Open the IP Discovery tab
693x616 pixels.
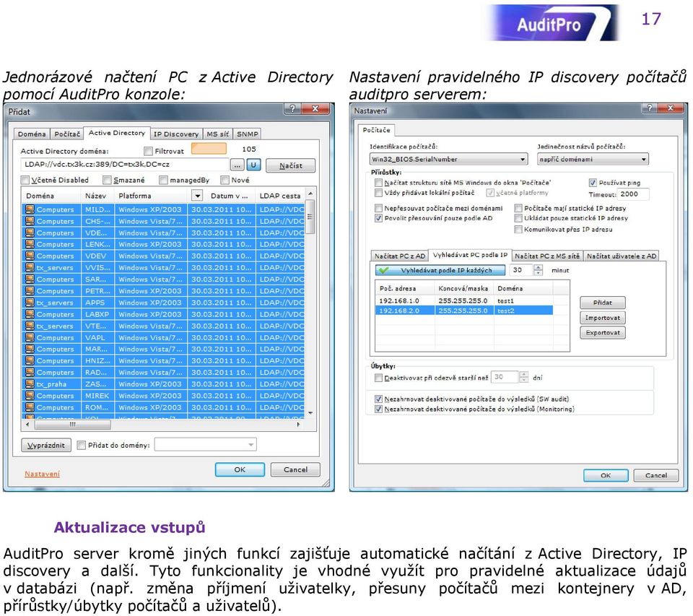[x=176, y=134]
